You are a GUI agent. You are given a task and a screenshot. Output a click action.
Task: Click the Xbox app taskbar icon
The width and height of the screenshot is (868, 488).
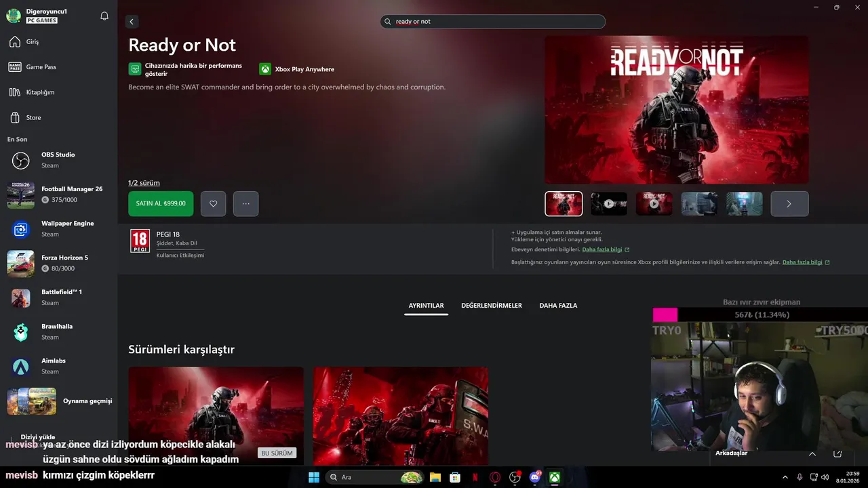[555, 477]
